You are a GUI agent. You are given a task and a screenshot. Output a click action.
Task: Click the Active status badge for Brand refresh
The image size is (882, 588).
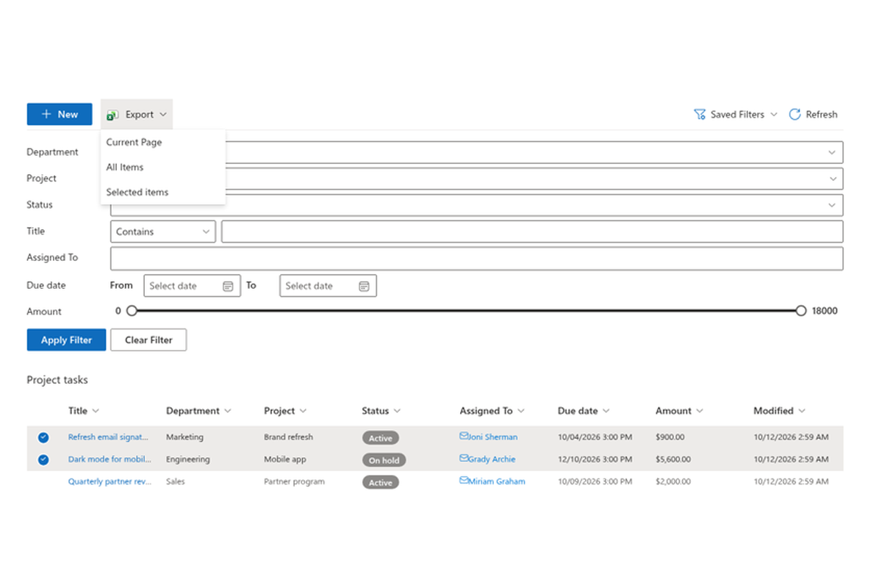380,438
